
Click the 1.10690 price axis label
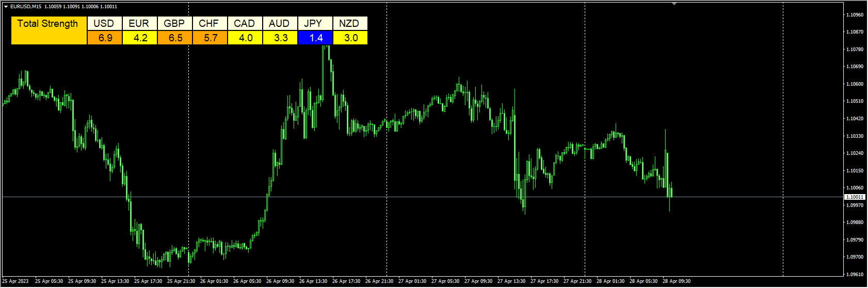click(855, 67)
